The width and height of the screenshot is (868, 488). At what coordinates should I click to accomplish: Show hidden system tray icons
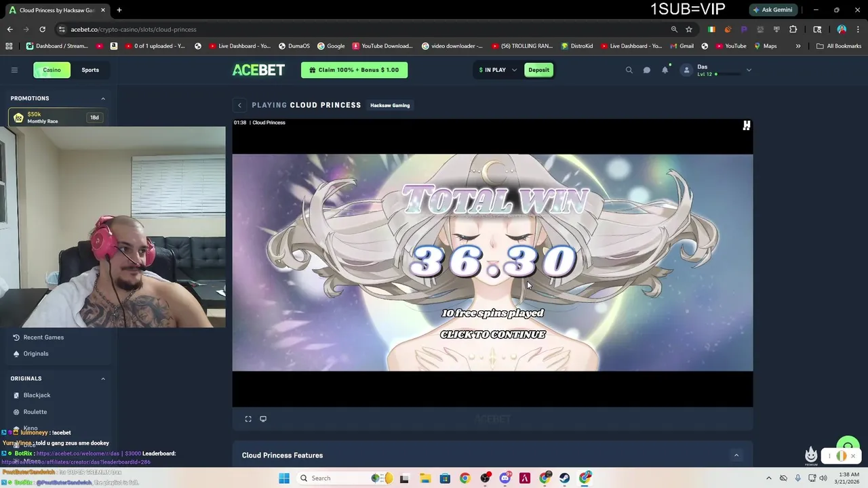pyautogui.click(x=768, y=478)
